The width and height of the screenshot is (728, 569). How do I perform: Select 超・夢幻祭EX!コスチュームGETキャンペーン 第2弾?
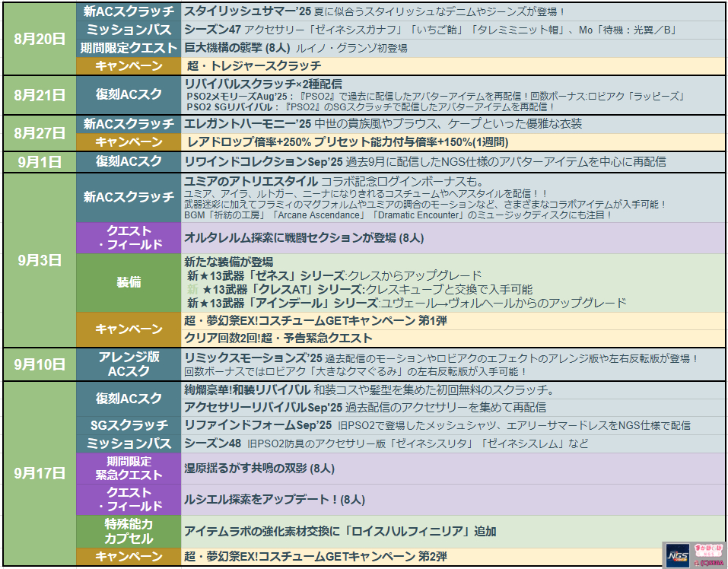coord(316,556)
